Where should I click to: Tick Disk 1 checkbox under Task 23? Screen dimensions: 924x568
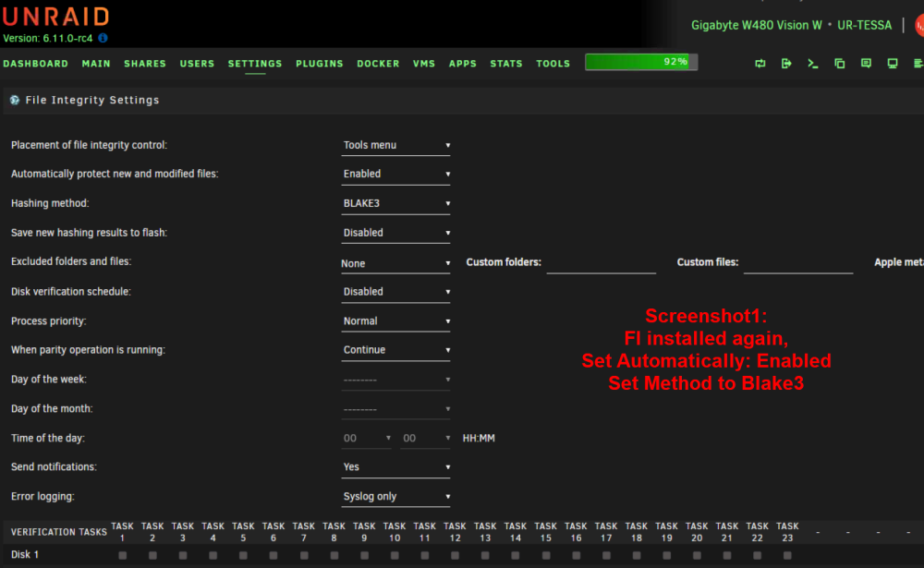pyautogui.click(x=787, y=555)
